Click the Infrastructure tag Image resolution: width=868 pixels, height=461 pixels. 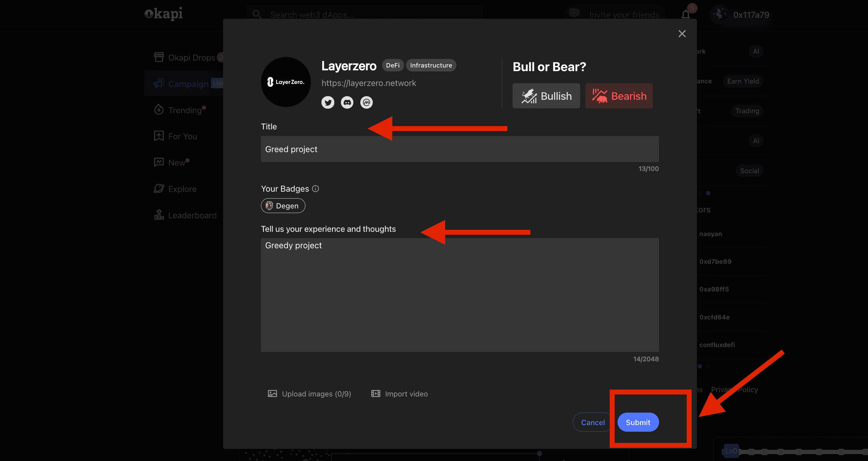pos(431,65)
